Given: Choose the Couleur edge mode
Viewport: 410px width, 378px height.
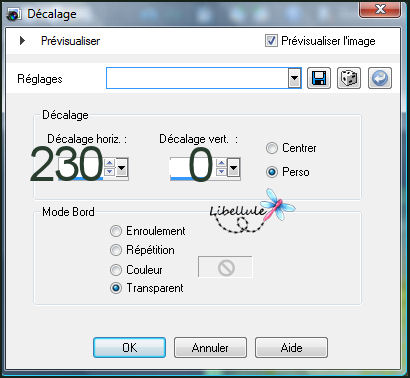Looking at the screenshot, I should 116,270.
